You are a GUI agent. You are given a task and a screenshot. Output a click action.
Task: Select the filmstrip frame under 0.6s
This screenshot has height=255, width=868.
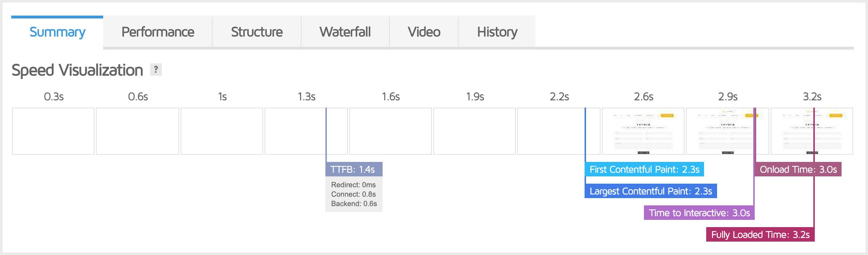138,131
